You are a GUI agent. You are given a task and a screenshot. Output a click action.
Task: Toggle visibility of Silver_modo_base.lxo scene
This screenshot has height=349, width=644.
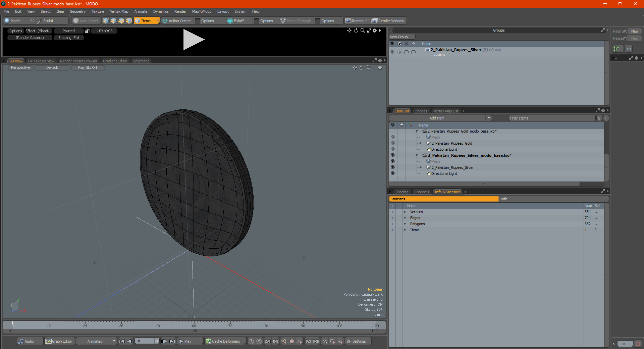tap(392, 155)
